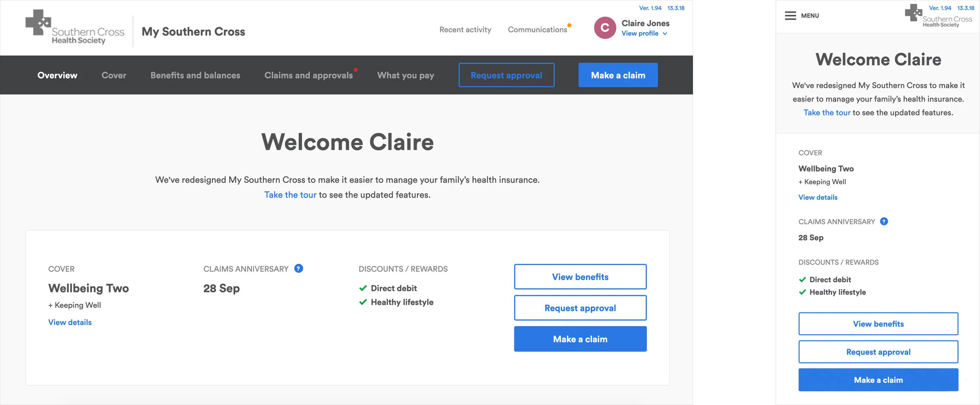This screenshot has height=405, width=980.
Task: Open Communications in desktop header
Action: [x=537, y=30]
